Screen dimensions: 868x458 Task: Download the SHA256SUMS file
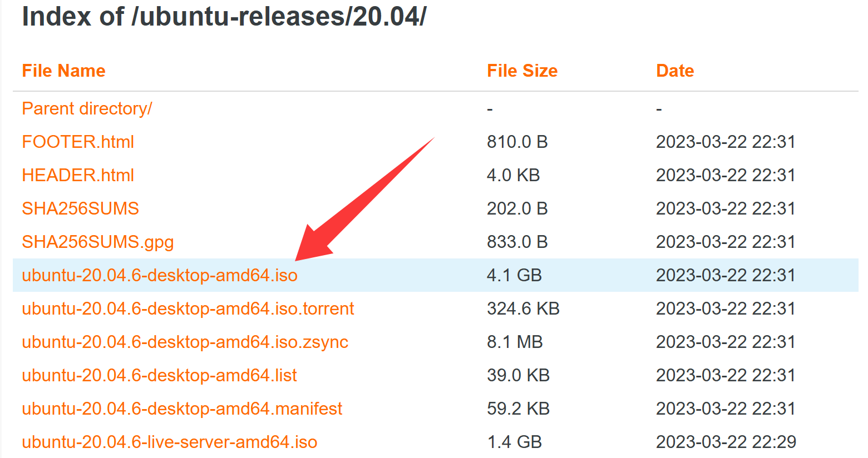[x=80, y=208]
